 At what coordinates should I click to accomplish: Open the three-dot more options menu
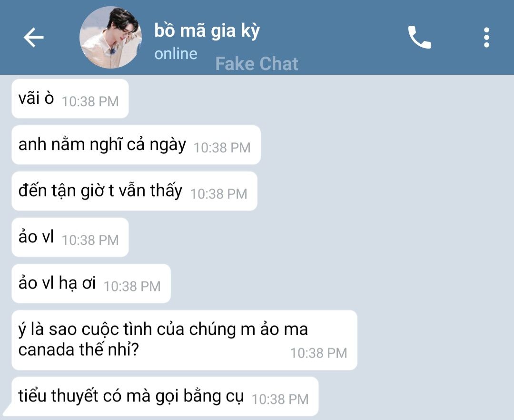point(486,37)
